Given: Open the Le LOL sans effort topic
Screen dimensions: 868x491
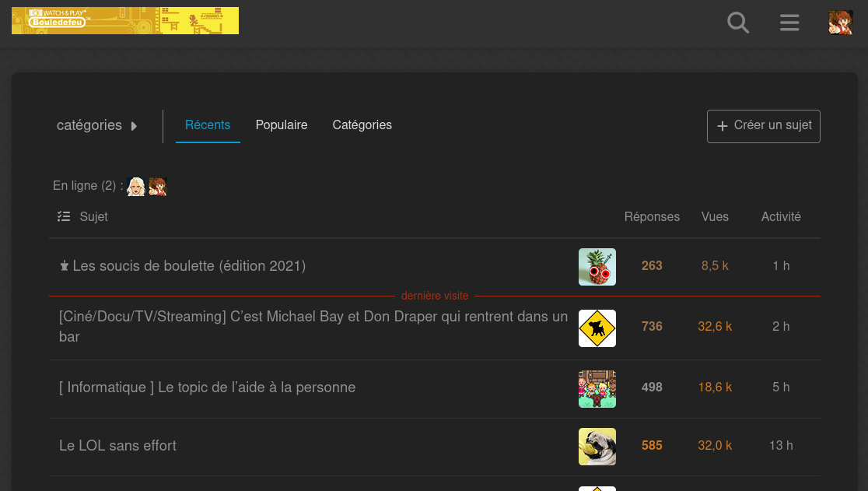Looking at the screenshot, I should coord(117,446).
